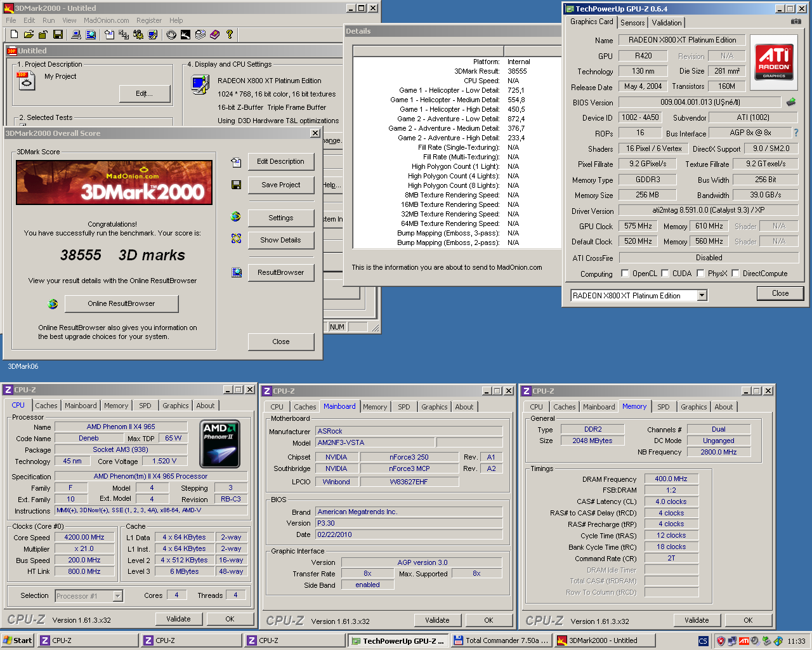Click the selected tests checkboxes toolbar icon
Viewport: 812px width, 650px height.
pyautogui.click(x=124, y=34)
